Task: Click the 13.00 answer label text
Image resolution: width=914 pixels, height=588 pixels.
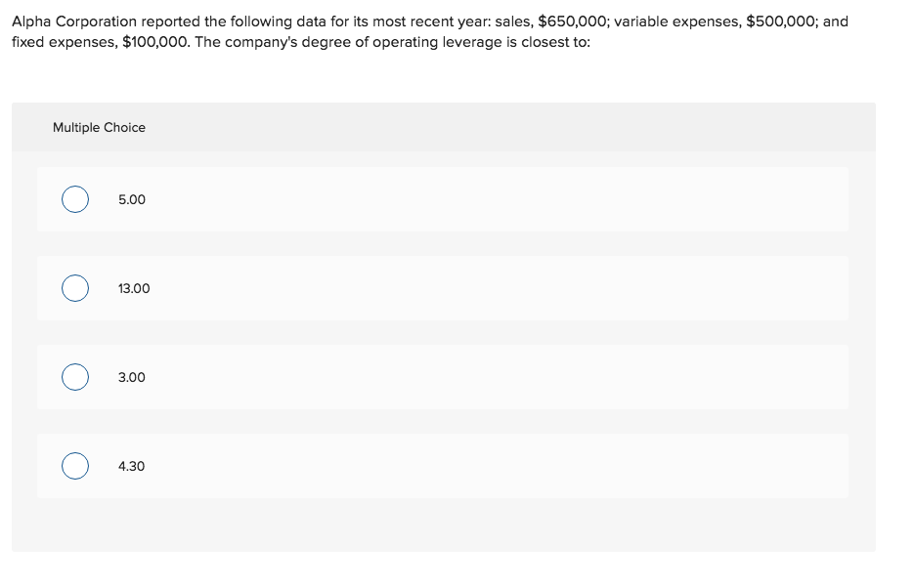Action: 134,288
